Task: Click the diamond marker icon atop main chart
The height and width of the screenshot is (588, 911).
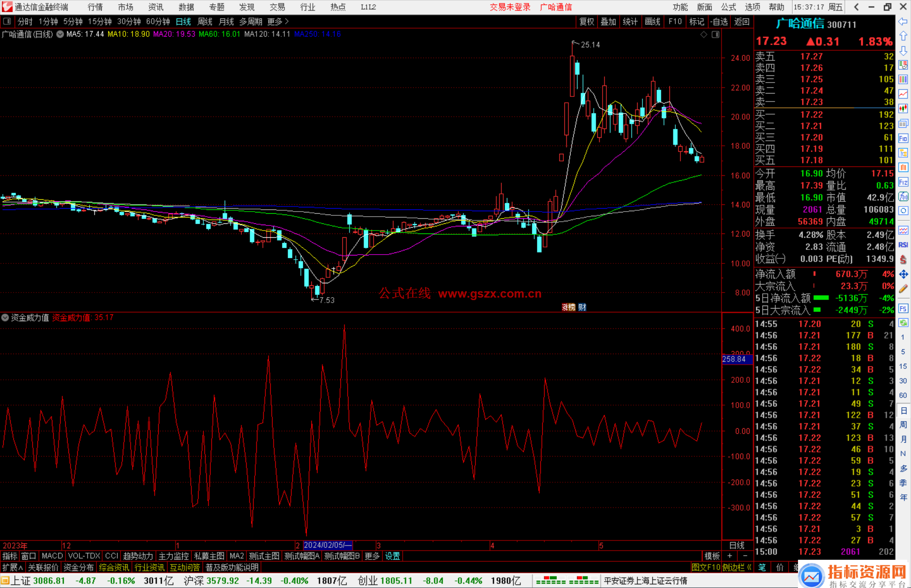Action: [704, 35]
